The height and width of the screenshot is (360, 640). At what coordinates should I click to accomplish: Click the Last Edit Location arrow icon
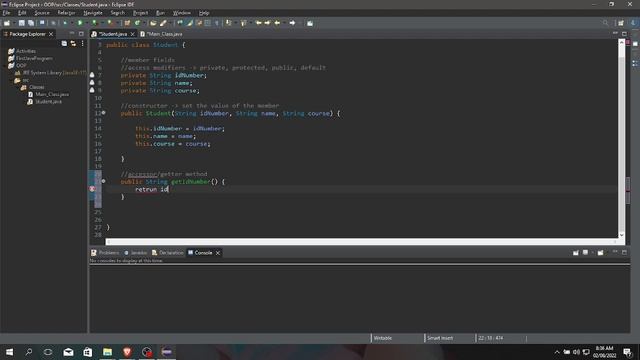[x=258, y=23]
